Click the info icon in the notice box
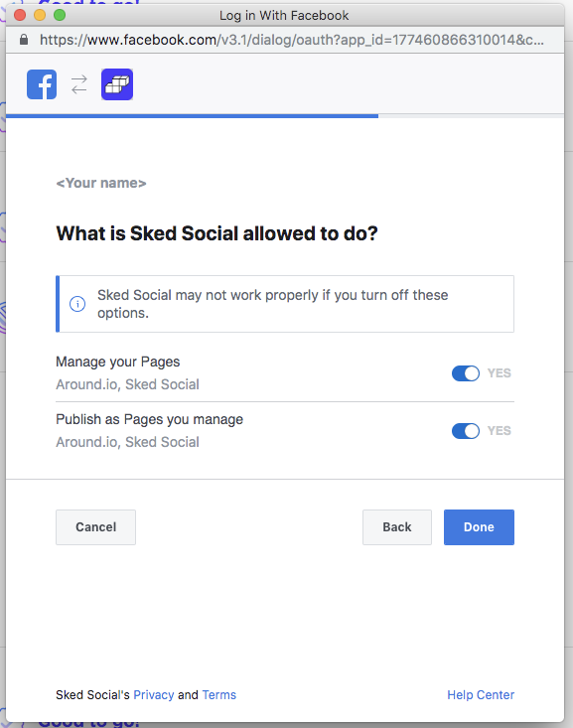 point(77,304)
